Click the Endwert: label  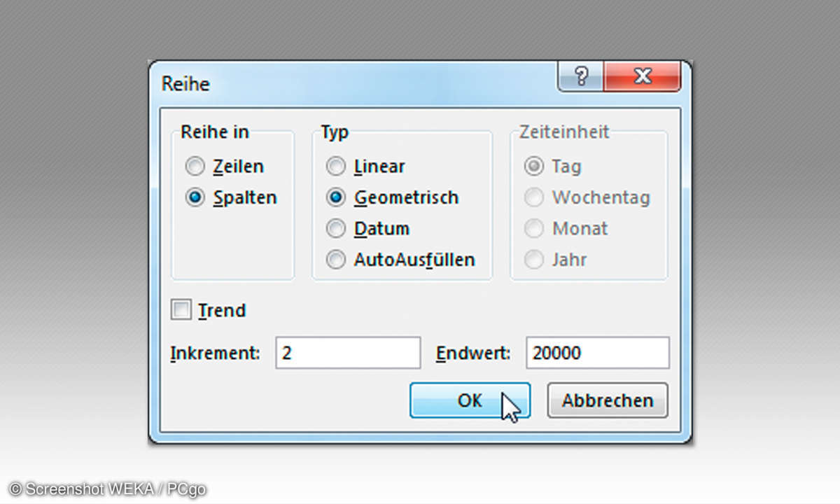point(473,353)
